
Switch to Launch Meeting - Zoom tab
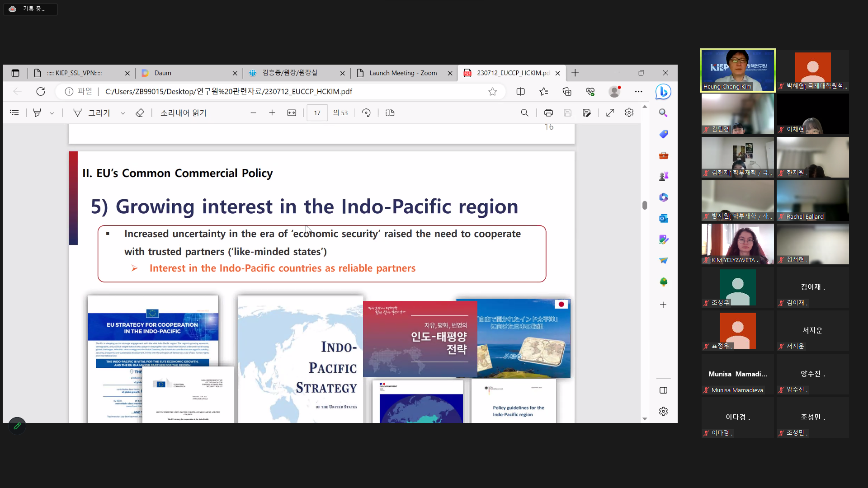[402, 73]
